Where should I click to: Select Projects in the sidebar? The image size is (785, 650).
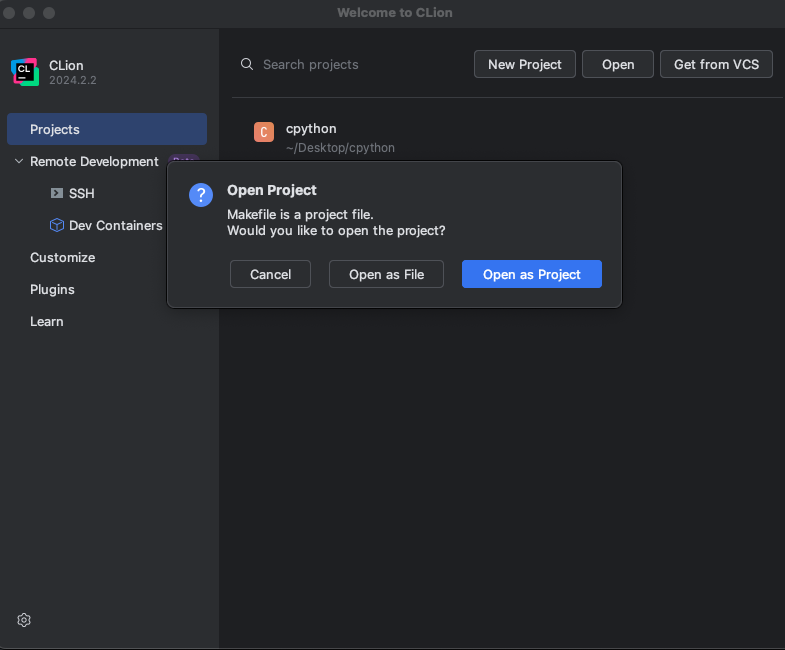(x=55, y=129)
